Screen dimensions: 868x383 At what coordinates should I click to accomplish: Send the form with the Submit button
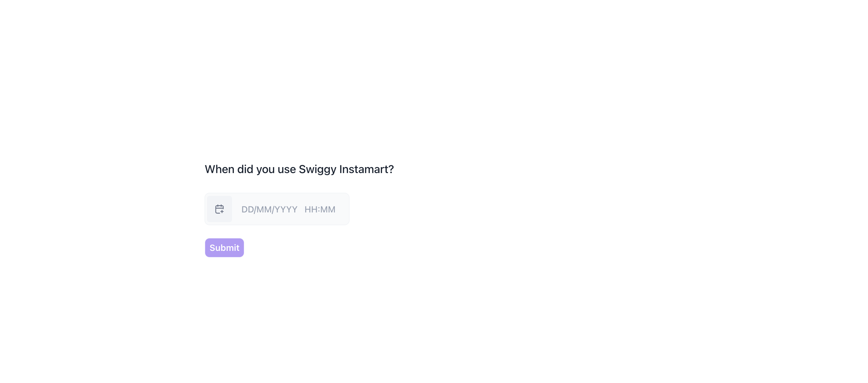pos(224,248)
